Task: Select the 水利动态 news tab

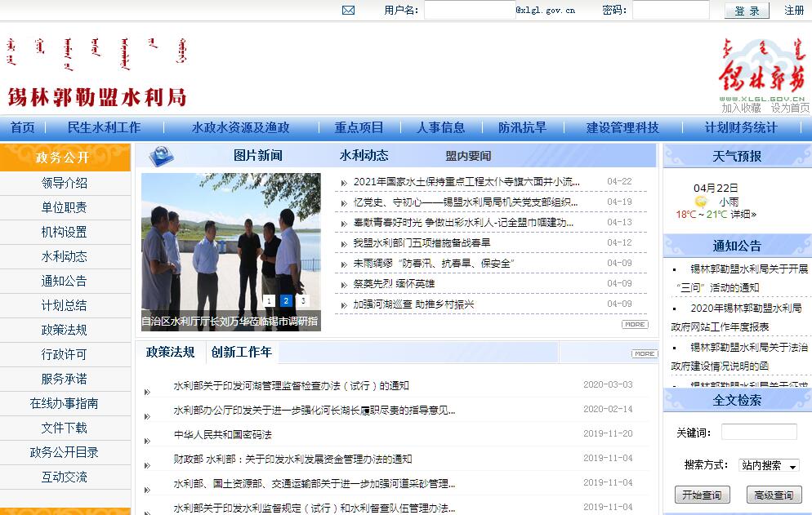Action: pyautogui.click(x=364, y=156)
